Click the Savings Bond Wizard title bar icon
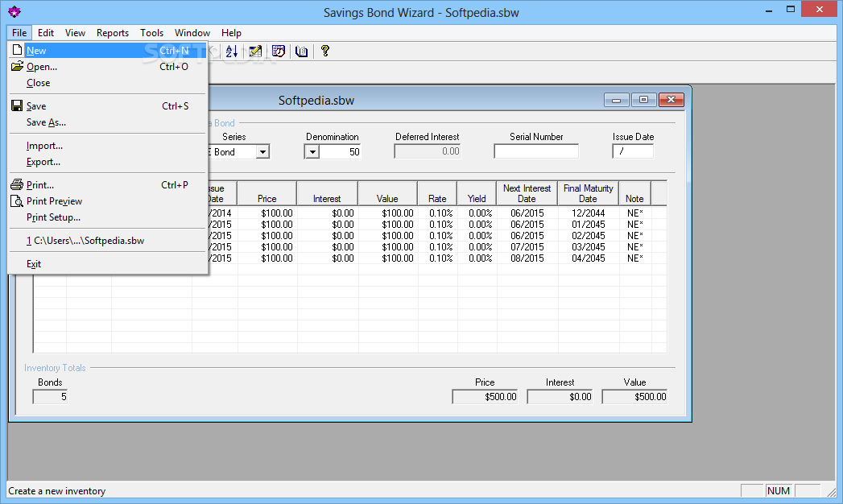 pos(14,11)
